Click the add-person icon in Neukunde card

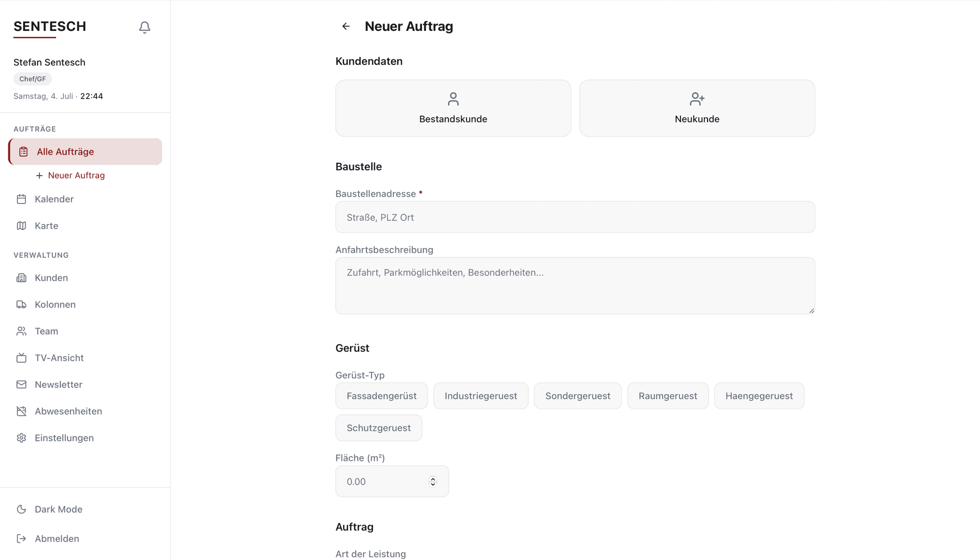pyautogui.click(x=697, y=99)
